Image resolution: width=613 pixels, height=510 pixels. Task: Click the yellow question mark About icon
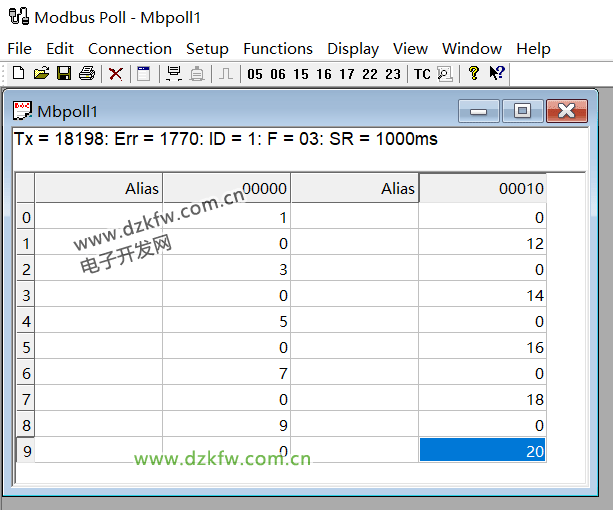(x=473, y=73)
